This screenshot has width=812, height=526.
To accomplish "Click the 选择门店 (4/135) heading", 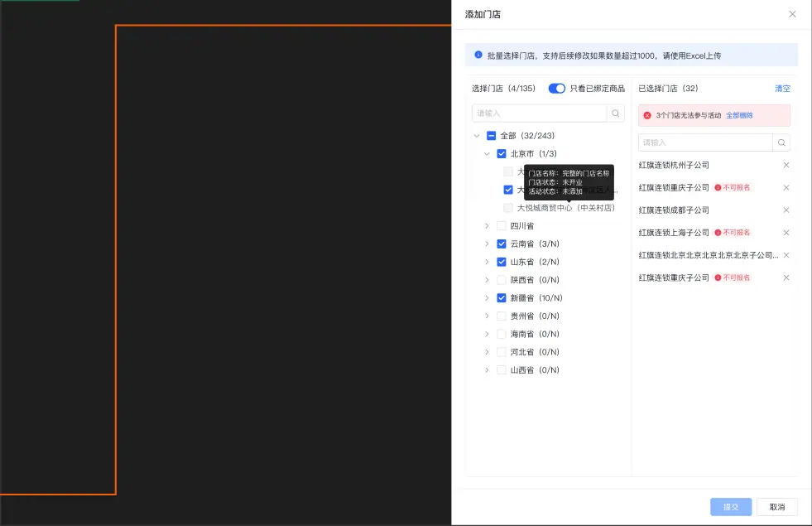I will click(x=503, y=89).
